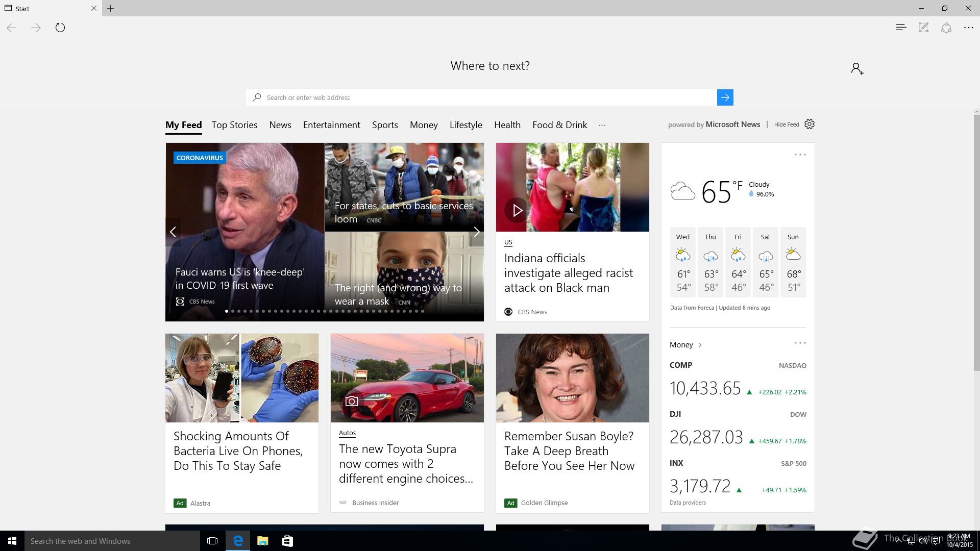Open the Hub reading list icon
980x551 pixels.
pyautogui.click(x=901, y=28)
